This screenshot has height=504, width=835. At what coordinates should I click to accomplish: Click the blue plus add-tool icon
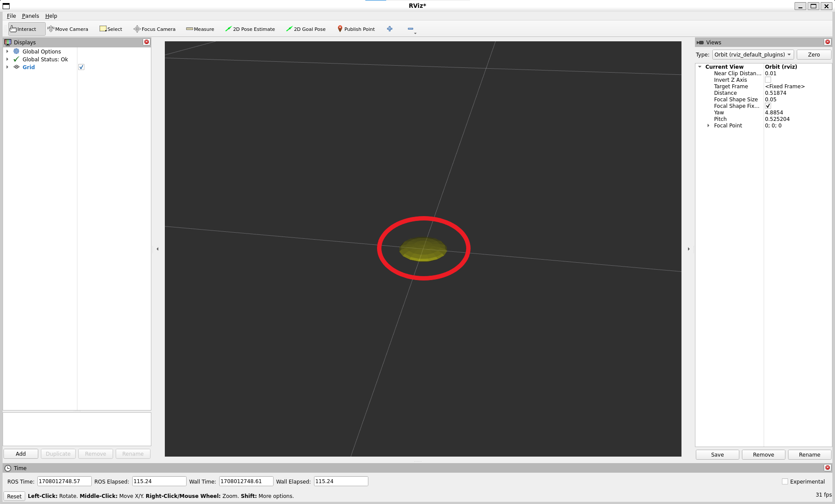click(390, 29)
